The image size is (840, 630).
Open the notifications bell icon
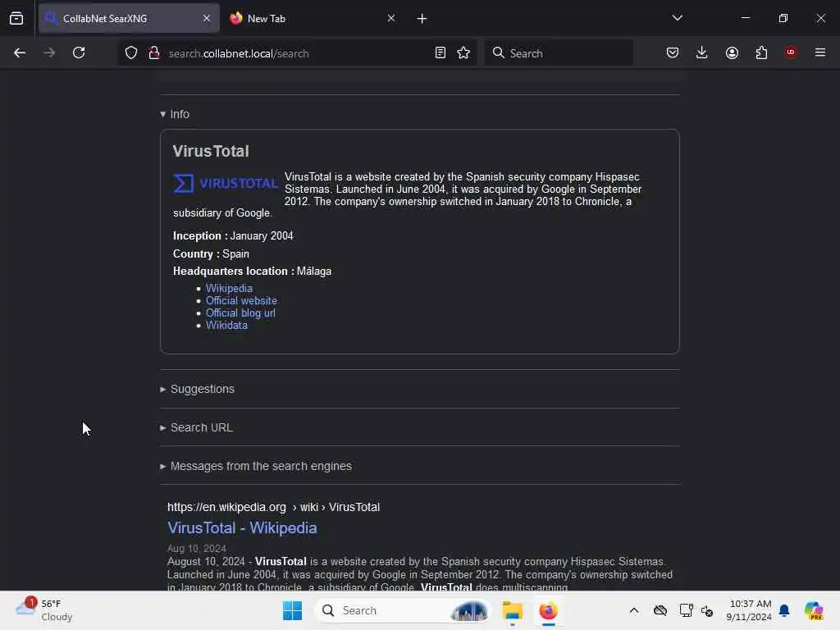pyautogui.click(x=784, y=610)
